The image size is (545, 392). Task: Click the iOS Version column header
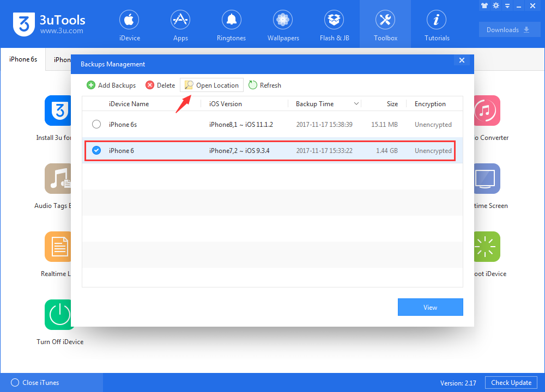pyautogui.click(x=226, y=104)
